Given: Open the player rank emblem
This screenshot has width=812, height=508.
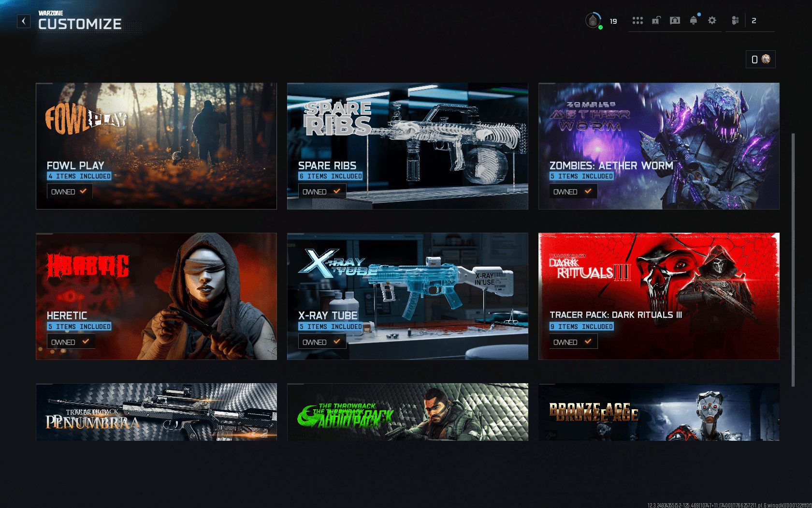Looking at the screenshot, I should [593, 21].
